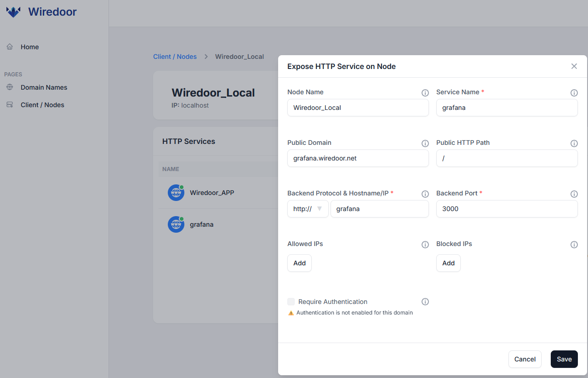Click the Wiredoor_APP service globe icon

(176, 193)
